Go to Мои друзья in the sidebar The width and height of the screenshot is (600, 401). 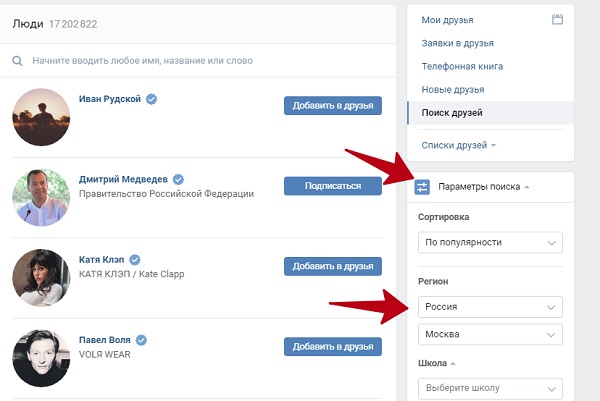coord(447,20)
